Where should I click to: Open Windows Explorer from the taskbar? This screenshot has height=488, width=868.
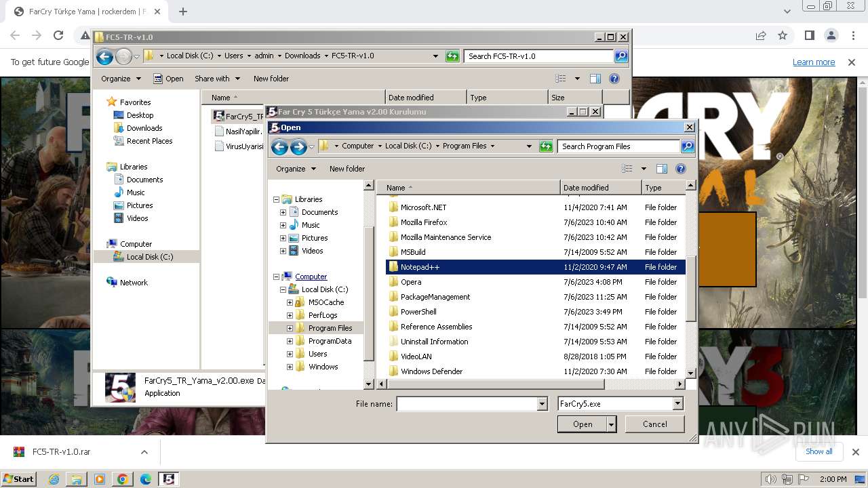[x=77, y=479]
